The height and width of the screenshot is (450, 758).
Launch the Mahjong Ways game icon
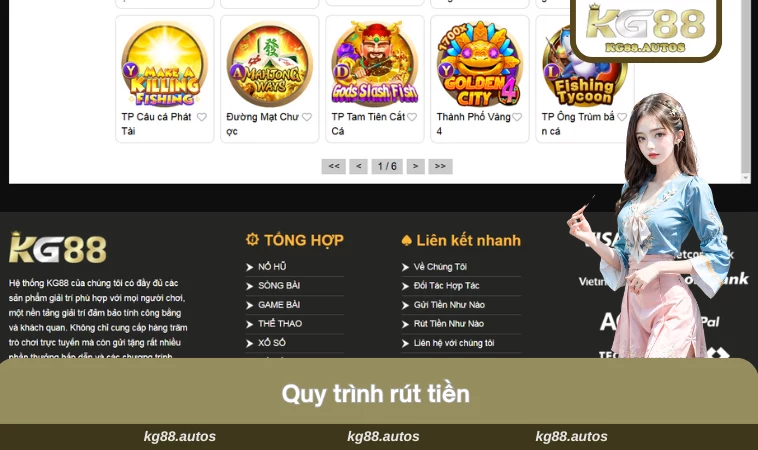point(270,65)
